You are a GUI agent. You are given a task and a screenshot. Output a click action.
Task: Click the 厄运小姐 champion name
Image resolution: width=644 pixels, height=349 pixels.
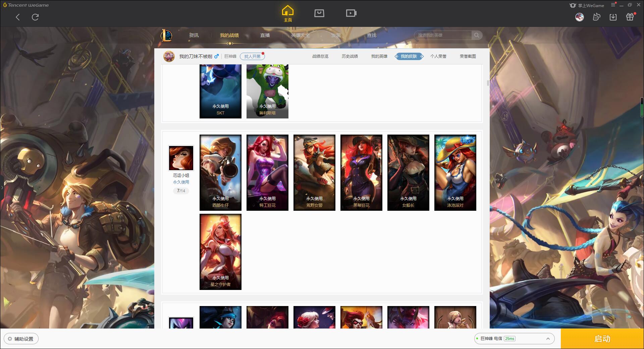pyautogui.click(x=181, y=176)
